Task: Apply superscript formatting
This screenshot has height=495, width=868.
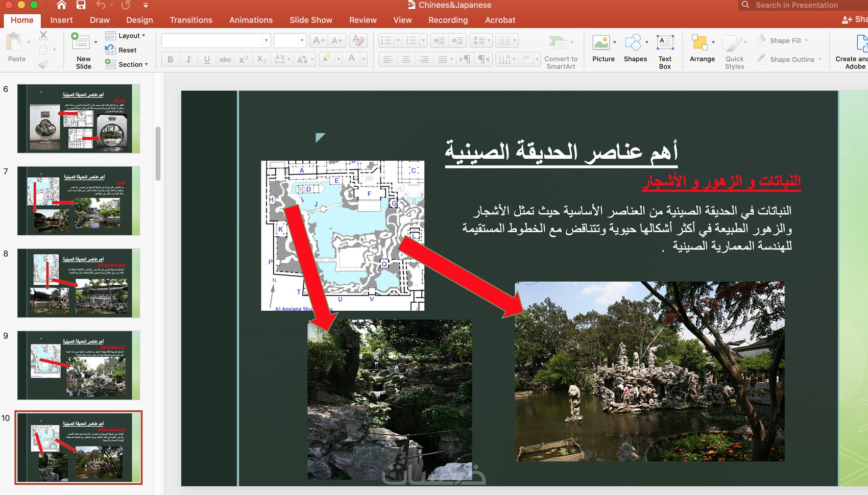Action: click(x=243, y=59)
